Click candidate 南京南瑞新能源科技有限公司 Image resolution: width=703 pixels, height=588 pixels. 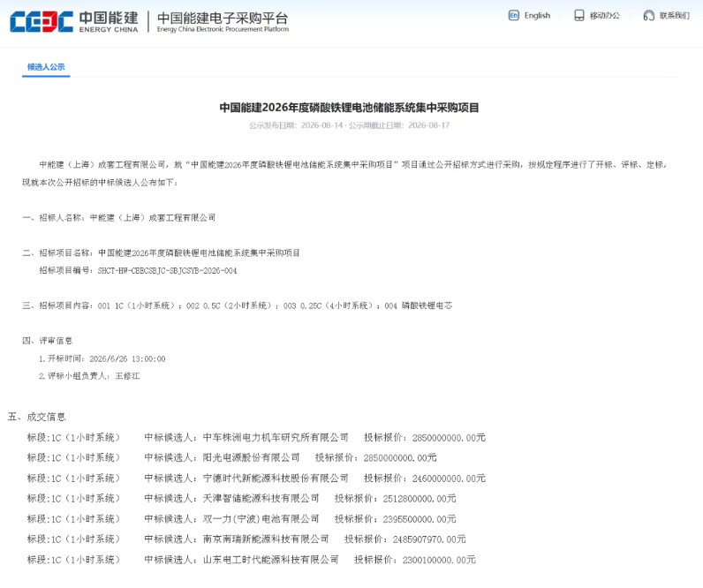[x=266, y=539]
